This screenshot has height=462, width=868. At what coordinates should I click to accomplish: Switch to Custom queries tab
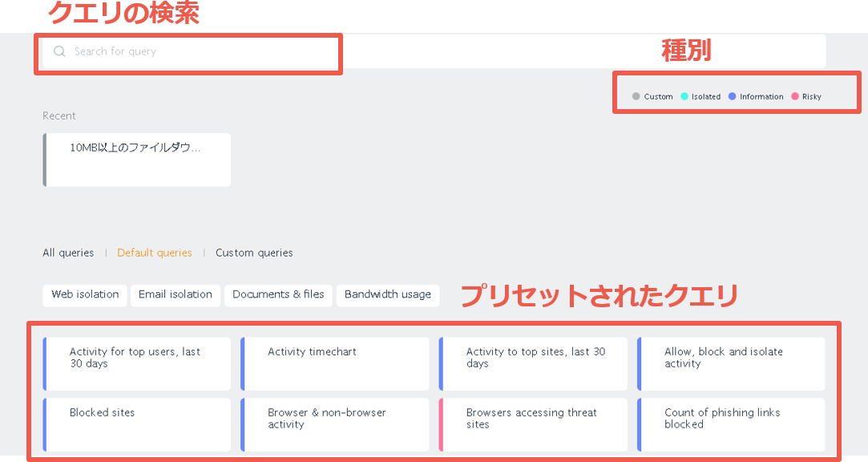254,253
